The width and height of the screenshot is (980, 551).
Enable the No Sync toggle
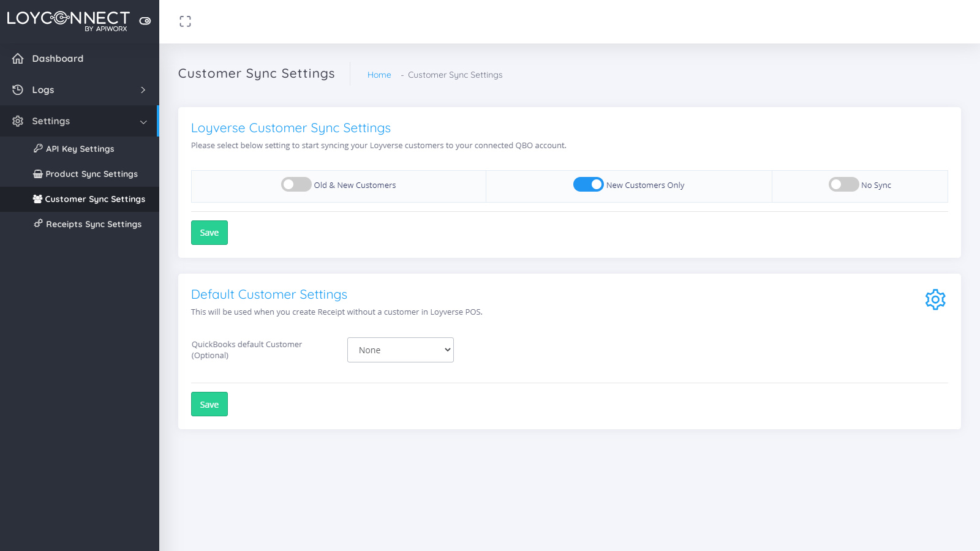[x=844, y=184]
